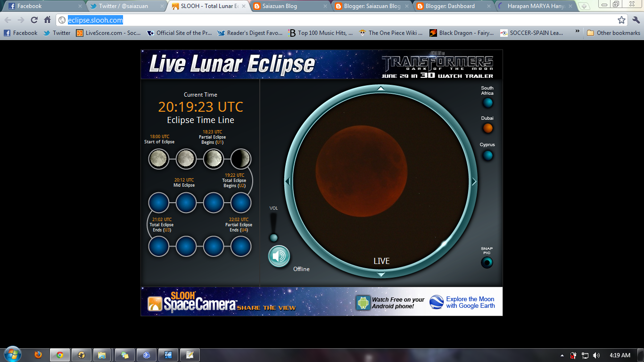
Task: Open the KMPlayer taskbar icon
Action: (x=168, y=355)
